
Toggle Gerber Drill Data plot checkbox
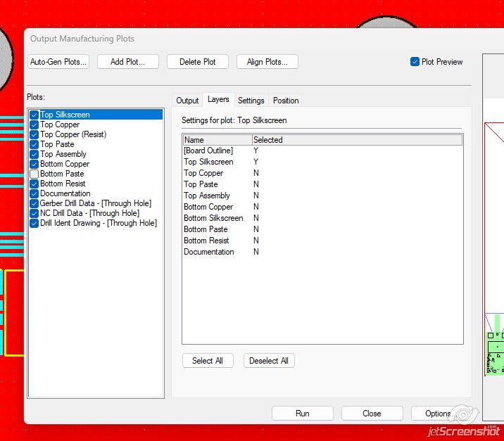[x=34, y=203]
